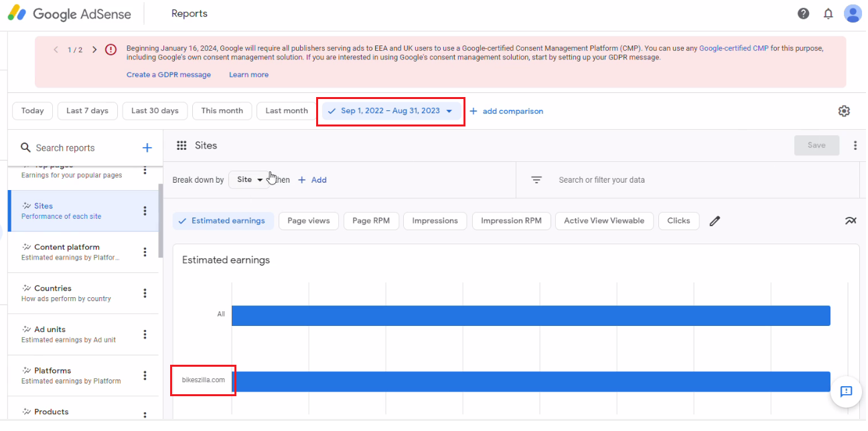Select the Today date range
Viewport: 868px width, 431px height.
(x=32, y=111)
